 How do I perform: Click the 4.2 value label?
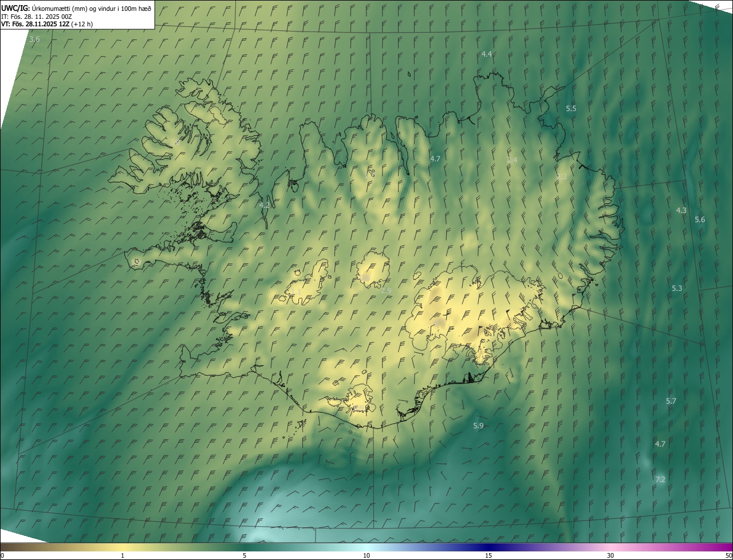tap(264, 204)
